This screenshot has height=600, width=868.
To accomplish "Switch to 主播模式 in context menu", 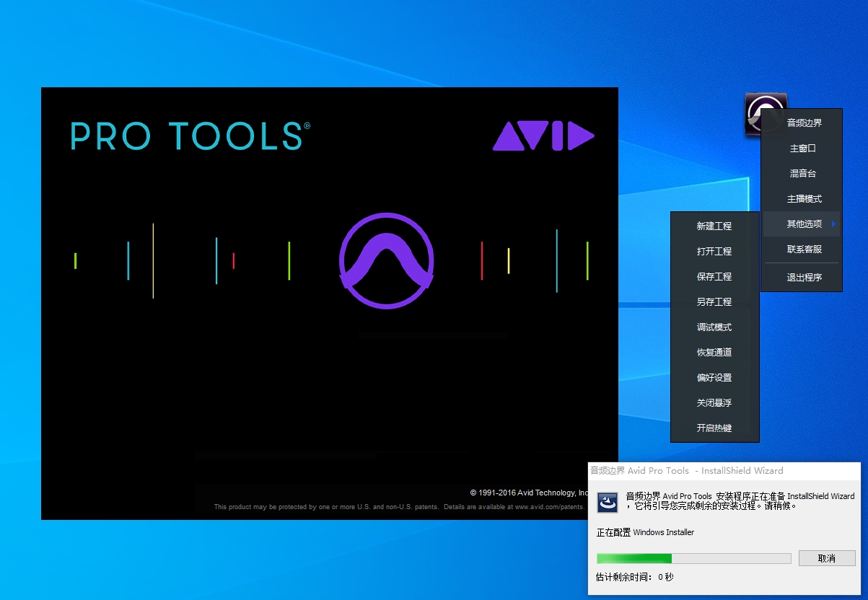I will point(804,198).
